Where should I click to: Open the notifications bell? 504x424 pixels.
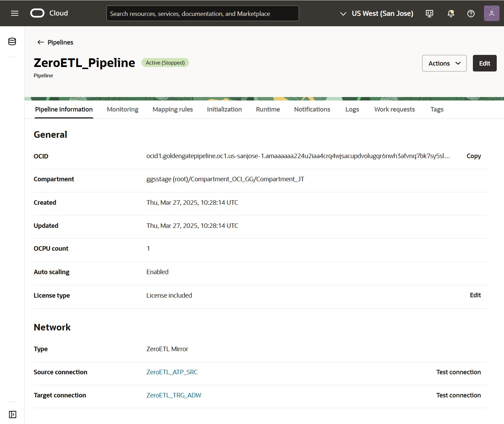coord(450,13)
